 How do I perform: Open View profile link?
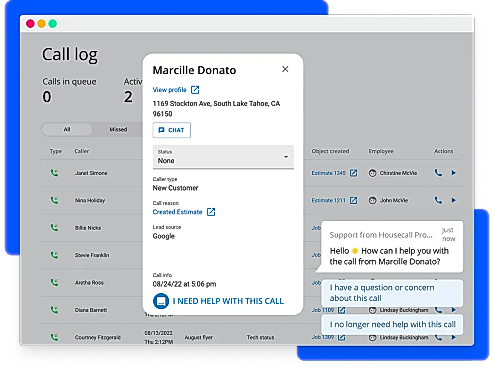169,90
